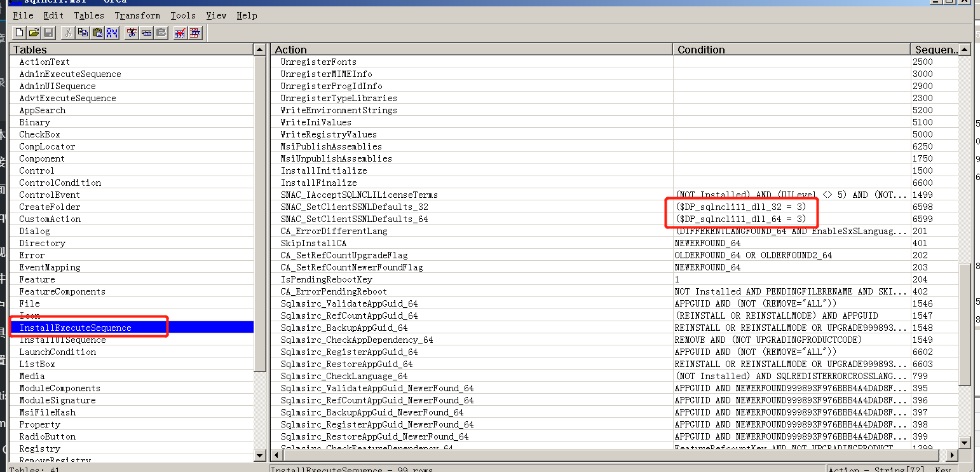Click the Add Tables toolbar icon
Image resolution: width=980 pixels, height=472 pixels.
point(195,32)
